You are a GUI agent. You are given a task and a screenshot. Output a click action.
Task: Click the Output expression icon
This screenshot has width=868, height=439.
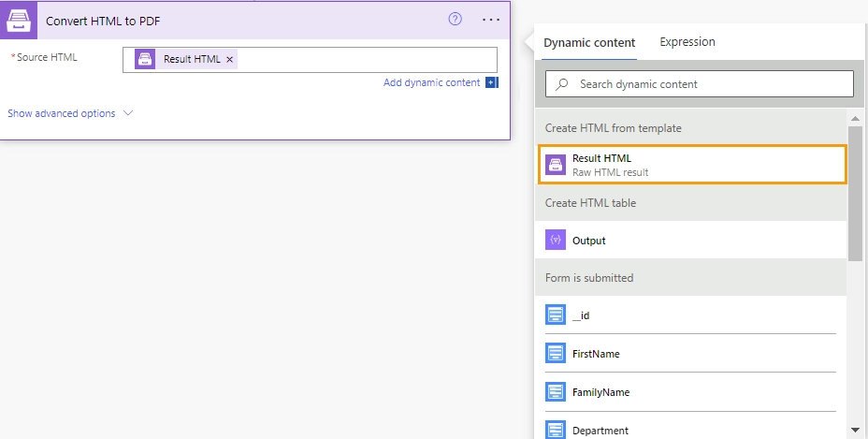[x=556, y=240]
